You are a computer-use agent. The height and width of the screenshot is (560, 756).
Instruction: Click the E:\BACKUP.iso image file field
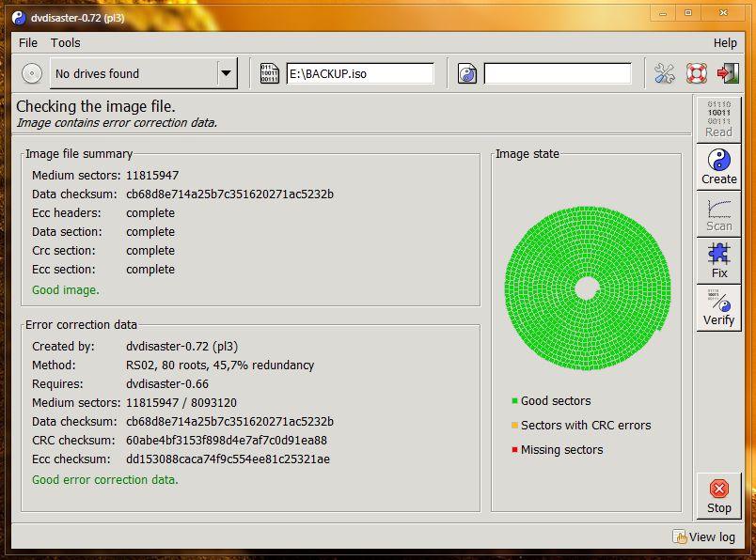[x=360, y=73]
